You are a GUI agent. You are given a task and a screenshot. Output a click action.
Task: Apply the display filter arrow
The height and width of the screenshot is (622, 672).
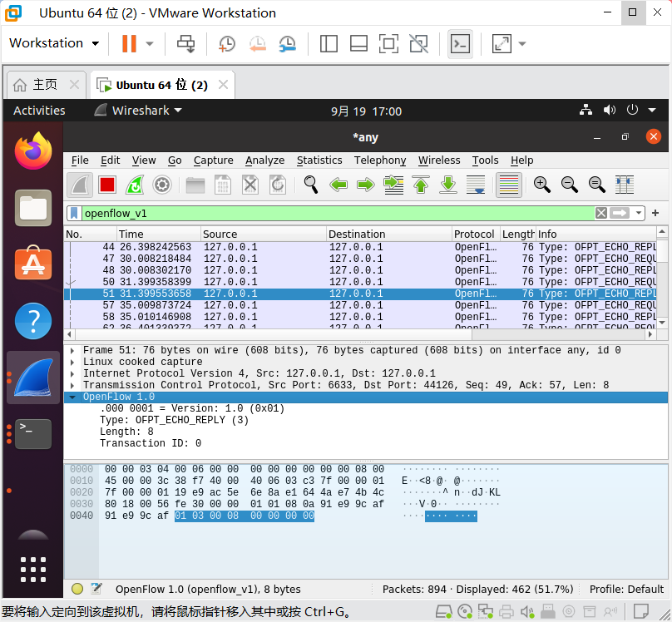[620, 213]
